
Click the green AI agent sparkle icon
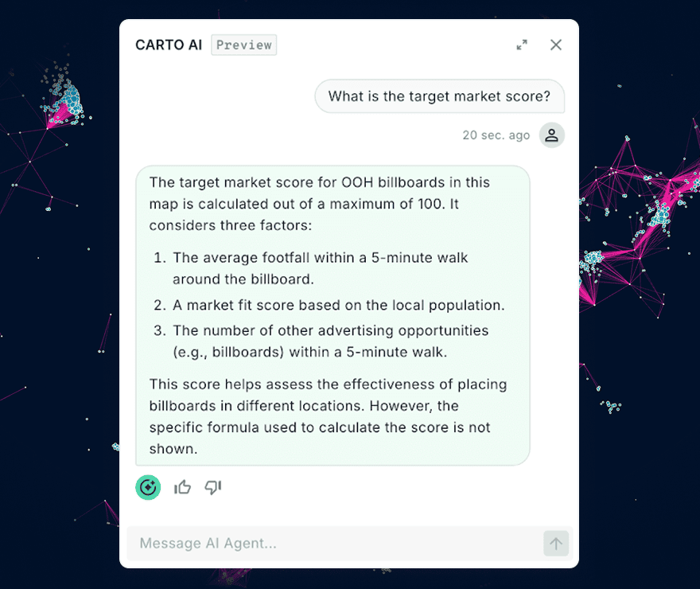point(148,487)
